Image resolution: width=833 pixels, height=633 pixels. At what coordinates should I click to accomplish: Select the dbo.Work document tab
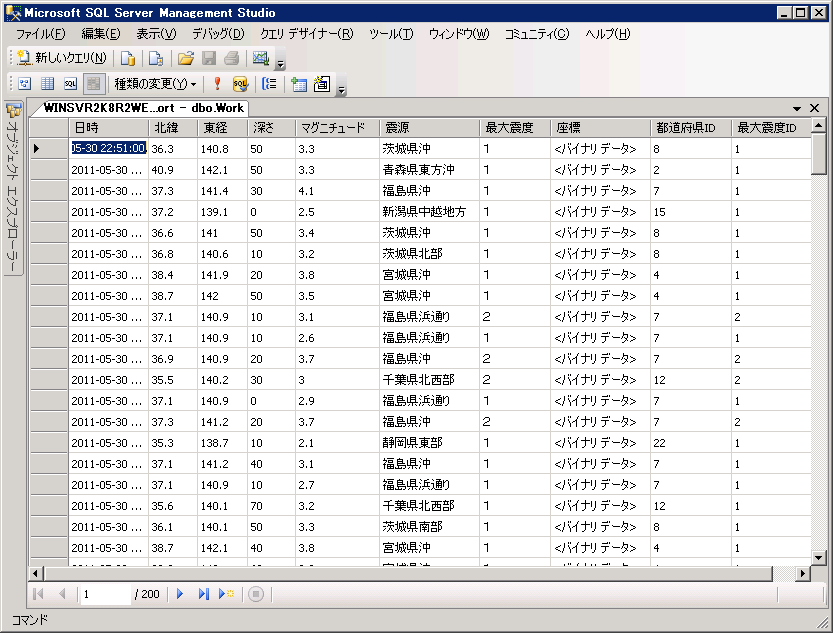[143, 108]
